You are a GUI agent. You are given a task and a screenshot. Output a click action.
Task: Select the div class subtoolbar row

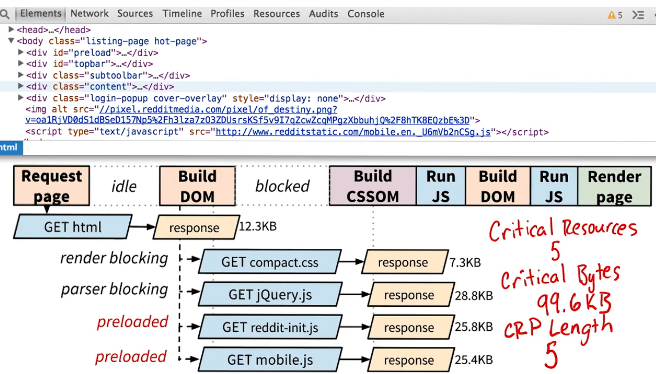pos(108,75)
